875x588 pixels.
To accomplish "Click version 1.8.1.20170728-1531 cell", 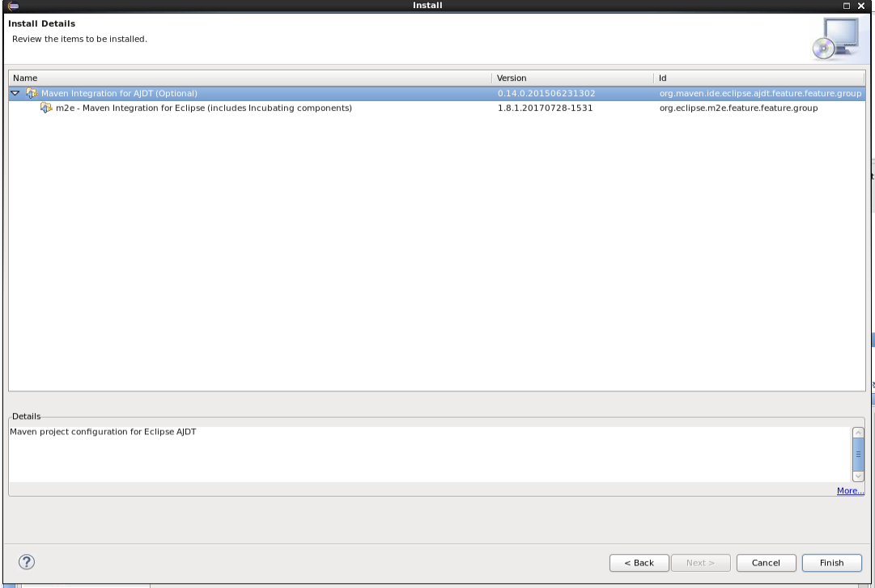I will tap(546, 108).
